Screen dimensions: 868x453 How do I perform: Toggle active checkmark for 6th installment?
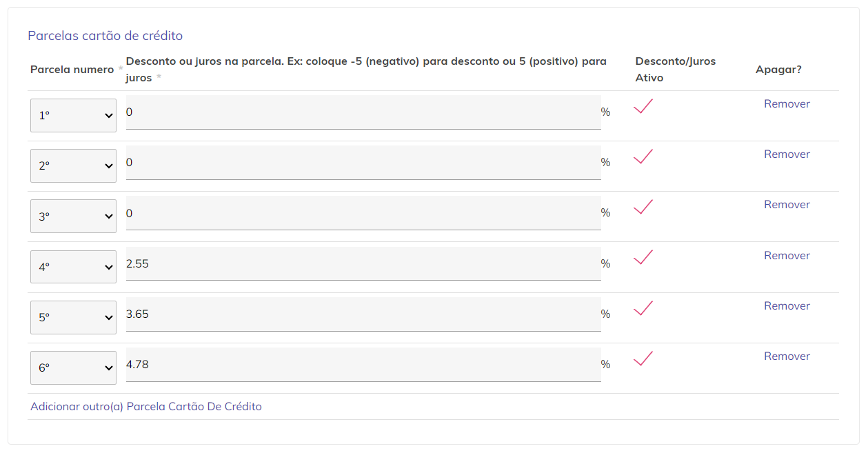(643, 359)
